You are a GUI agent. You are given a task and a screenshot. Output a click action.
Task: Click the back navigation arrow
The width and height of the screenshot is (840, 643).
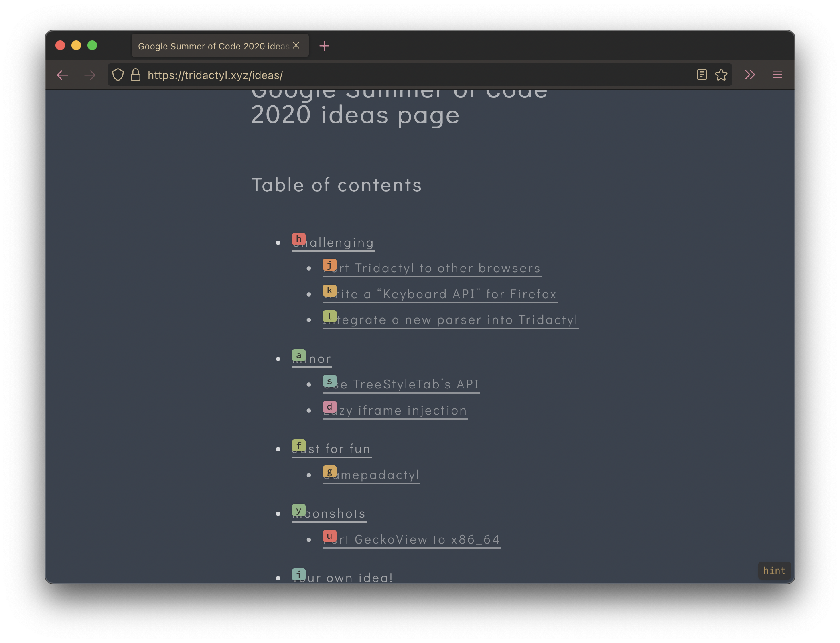(63, 75)
